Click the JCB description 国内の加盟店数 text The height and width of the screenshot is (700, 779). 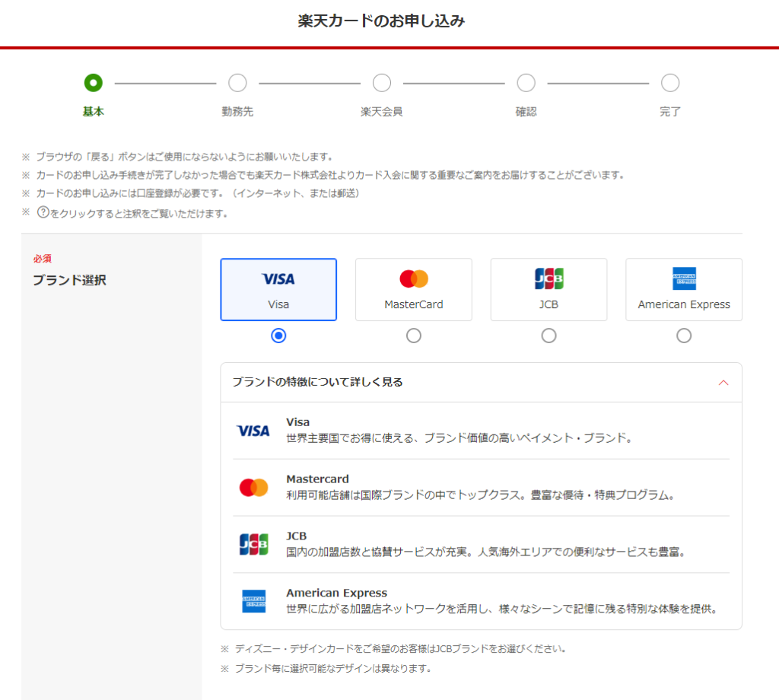pyautogui.click(x=486, y=552)
